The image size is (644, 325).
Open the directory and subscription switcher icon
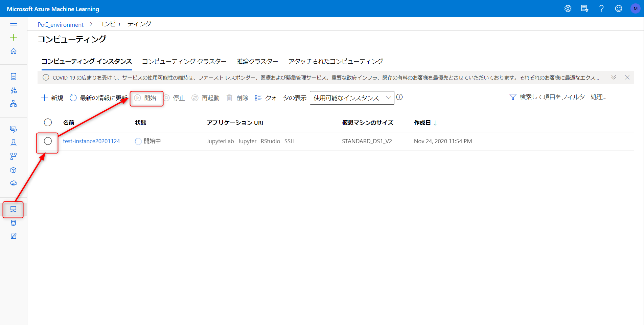click(584, 9)
